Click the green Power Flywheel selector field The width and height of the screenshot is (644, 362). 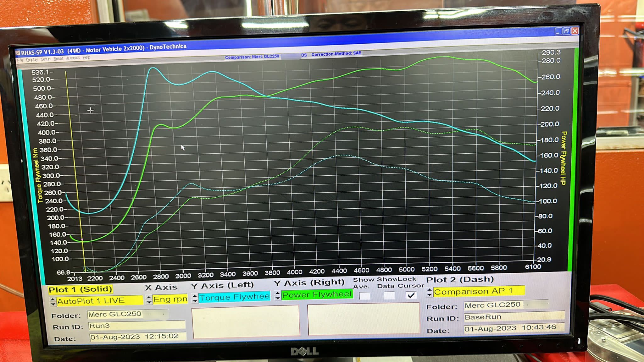[317, 294]
